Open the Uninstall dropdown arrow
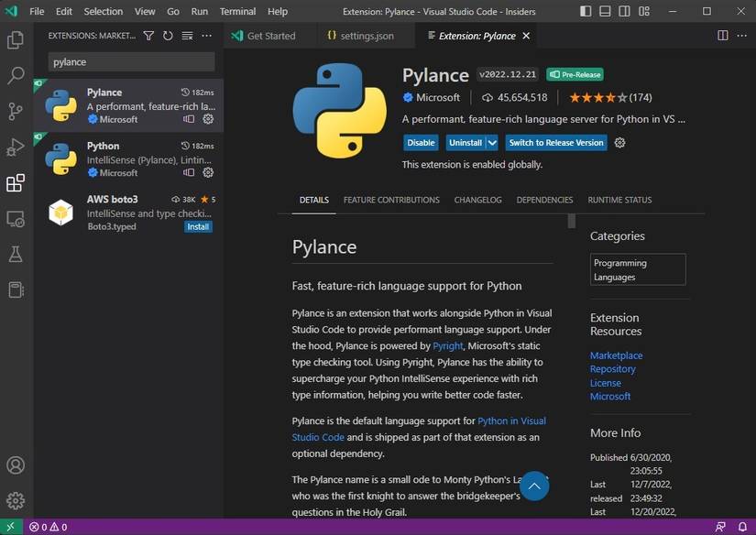This screenshot has width=756, height=535. tap(492, 143)
